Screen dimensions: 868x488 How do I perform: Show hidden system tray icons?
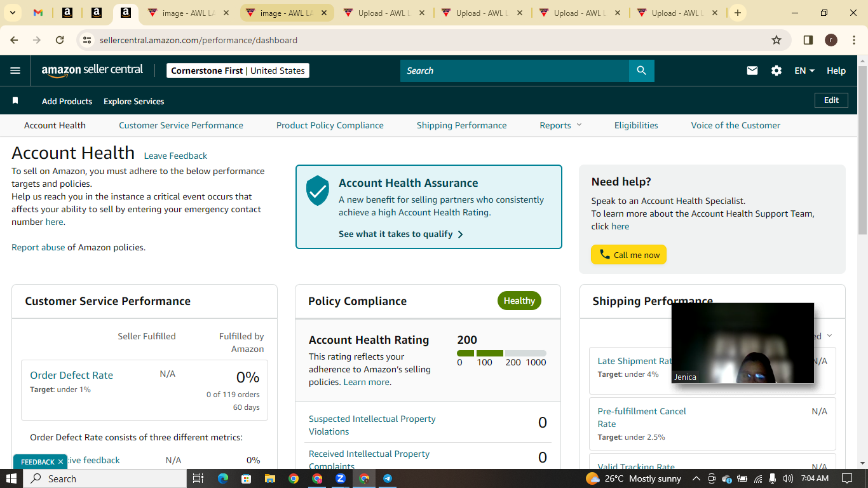tap(696, 478)
